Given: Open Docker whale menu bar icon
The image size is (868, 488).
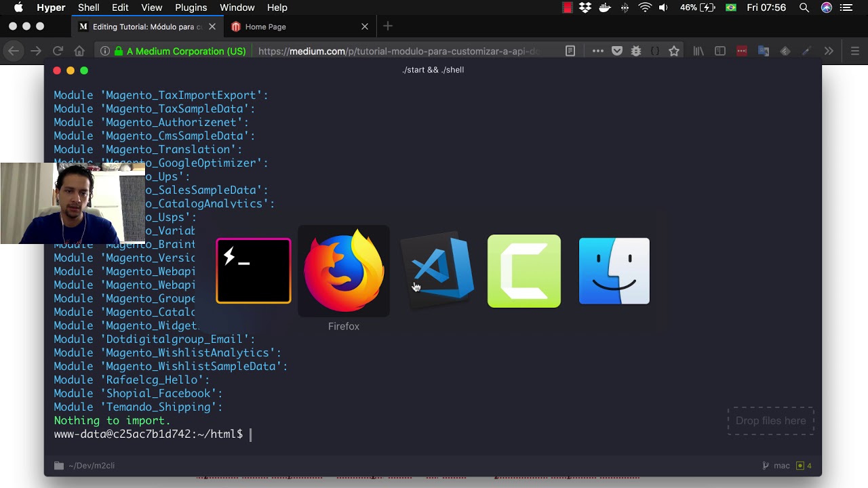Looking at the screenshot, I should click(606, 7).
